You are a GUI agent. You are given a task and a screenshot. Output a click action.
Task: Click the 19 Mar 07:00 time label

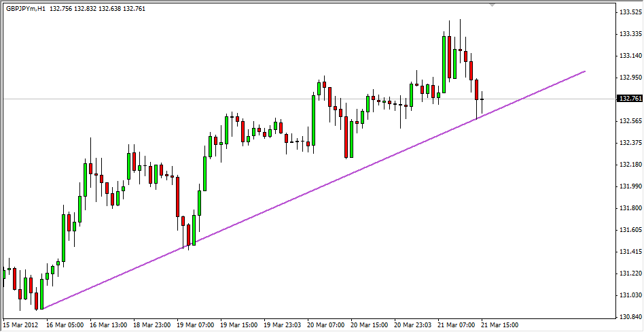tap(196, 325)
